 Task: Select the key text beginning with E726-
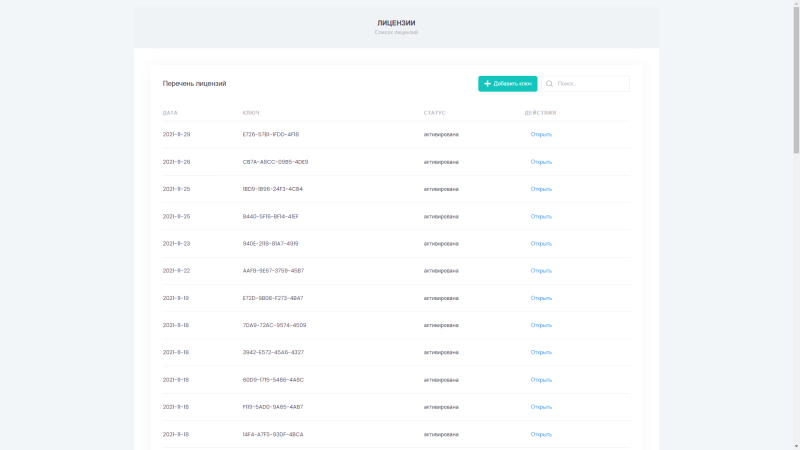[270, 135]
